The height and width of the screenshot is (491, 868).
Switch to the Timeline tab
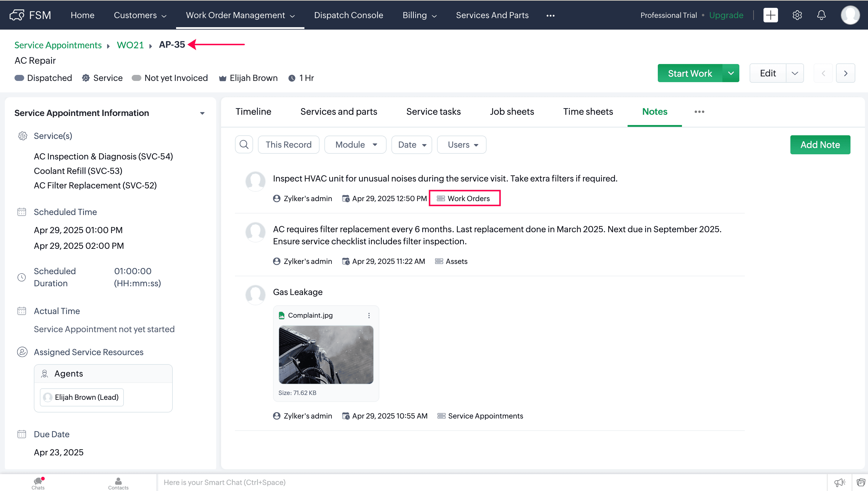[x=253, y=112]
